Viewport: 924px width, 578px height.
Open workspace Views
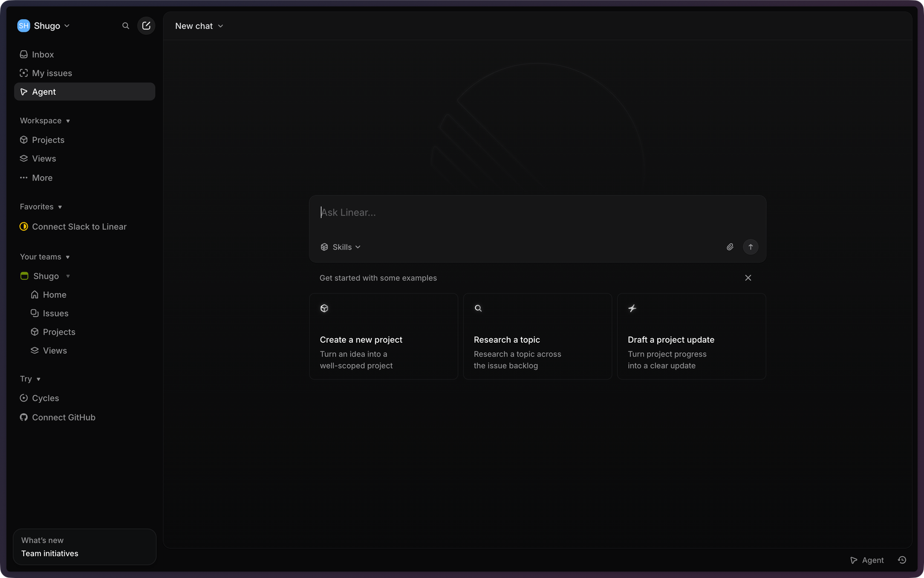pyautogui.click(x=84, y=158)
